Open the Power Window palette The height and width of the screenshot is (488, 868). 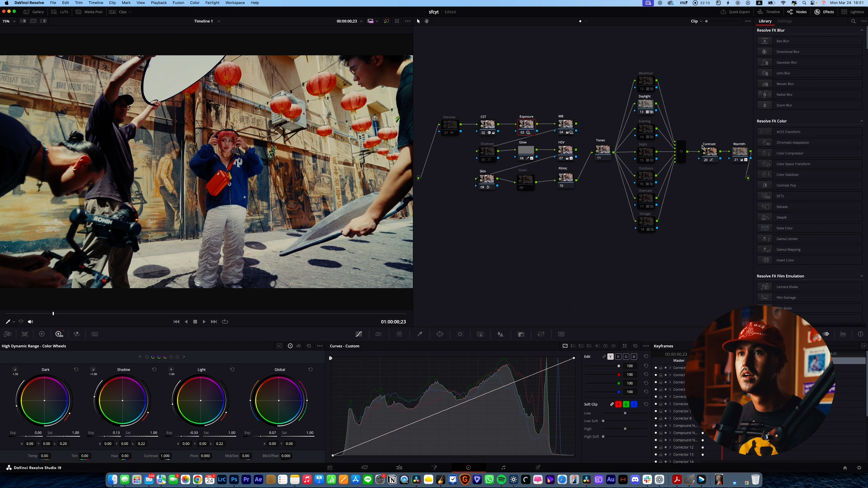click(439, 334)
